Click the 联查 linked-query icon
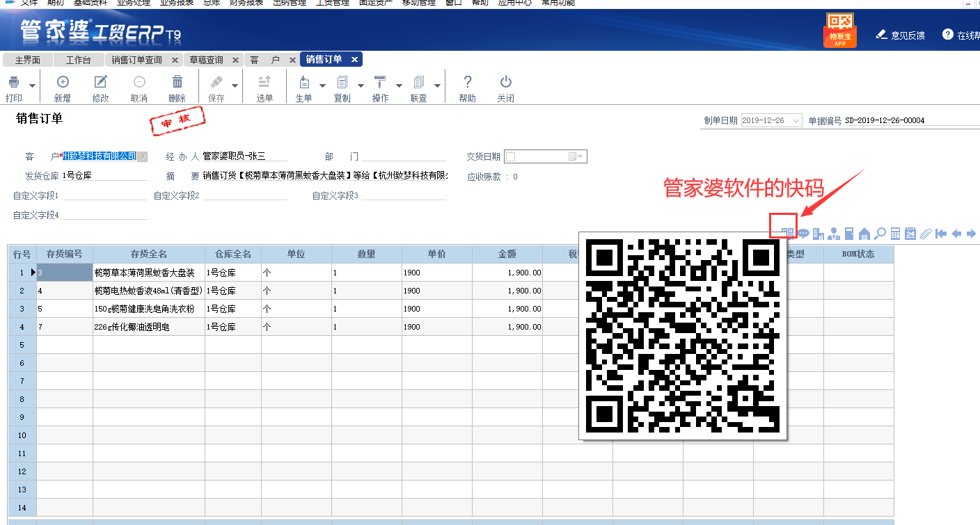This screenshot has width=980, height=525. [418, 81]
